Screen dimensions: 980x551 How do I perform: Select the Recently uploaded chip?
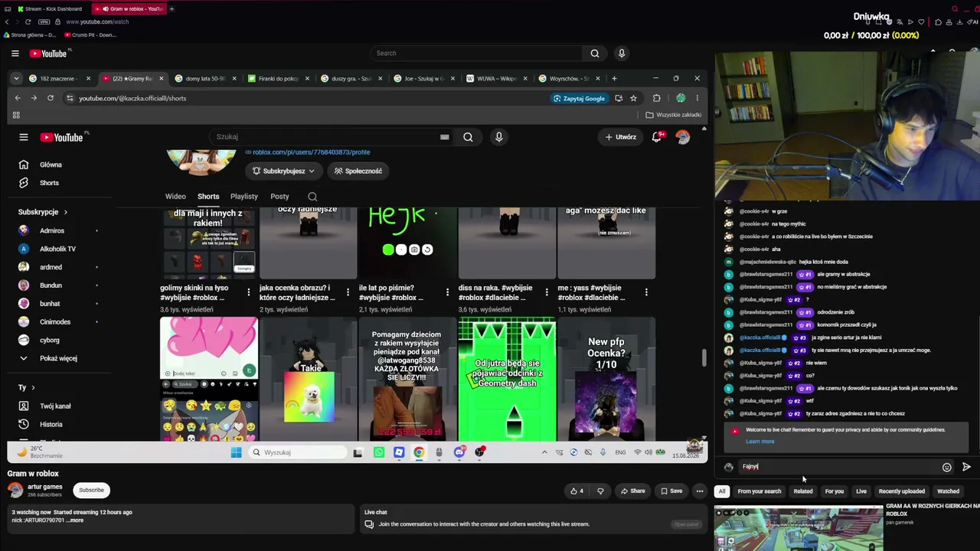tap(901, 491)
